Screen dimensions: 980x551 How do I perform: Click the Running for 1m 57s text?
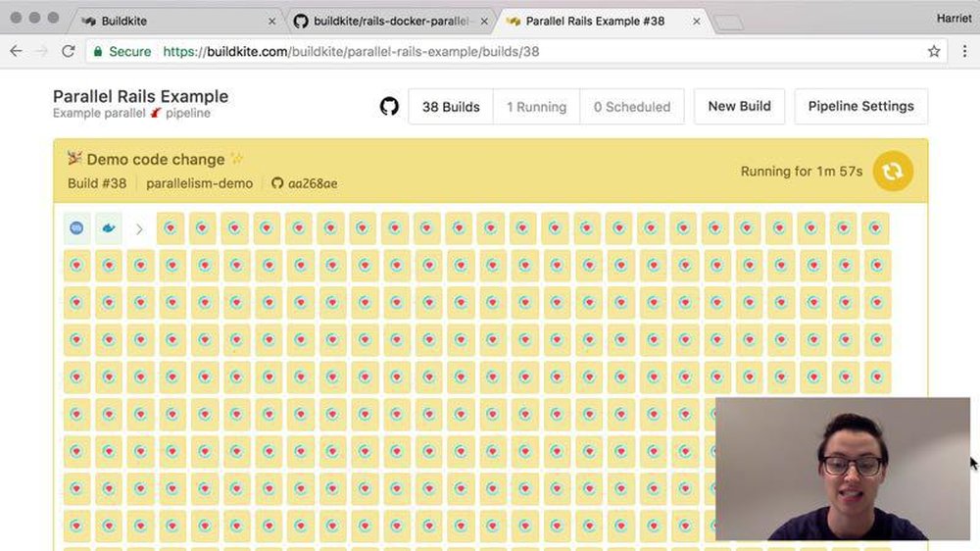[802, 172]
